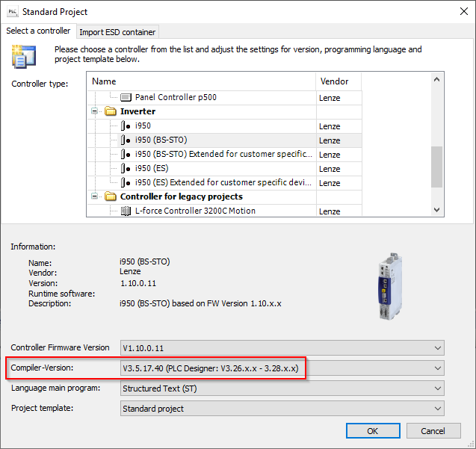Click the PLC icon in the title bar
The width and height of the screenshot is (476, 449).
13,12
